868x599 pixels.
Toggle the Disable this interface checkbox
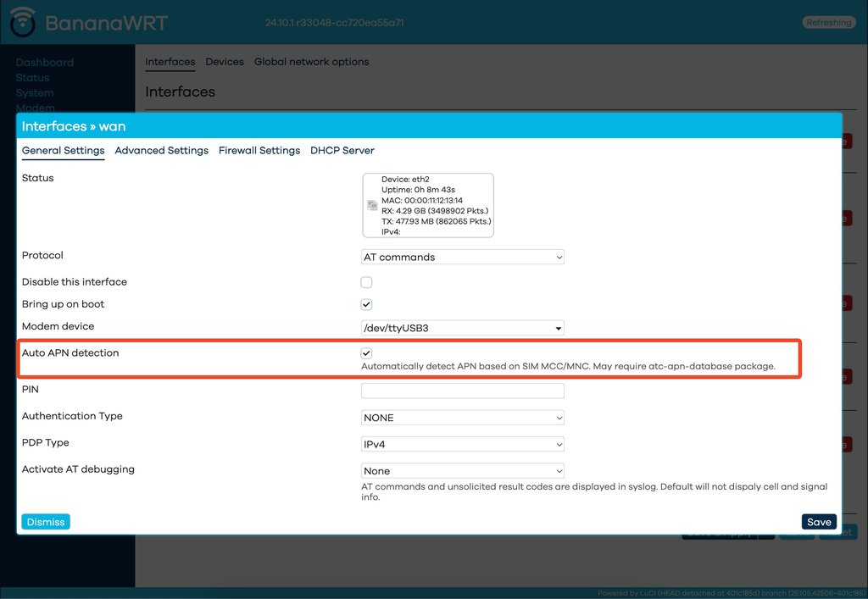pos(366,282)
